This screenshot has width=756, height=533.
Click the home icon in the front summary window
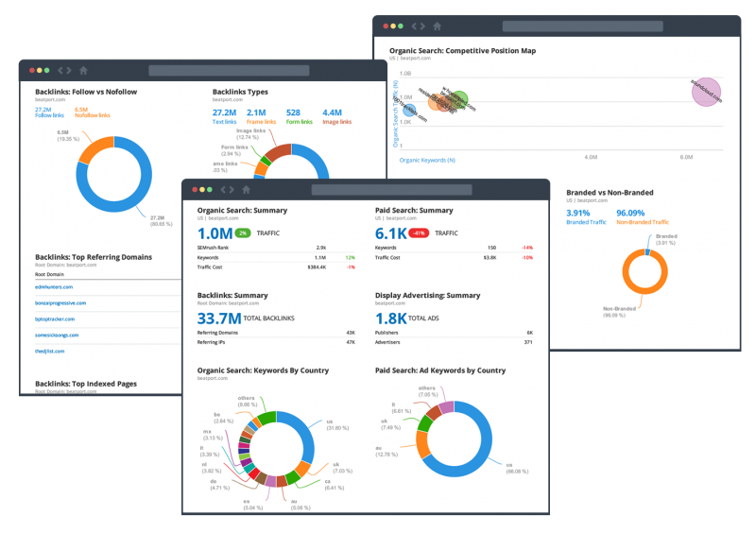(247, 190)
